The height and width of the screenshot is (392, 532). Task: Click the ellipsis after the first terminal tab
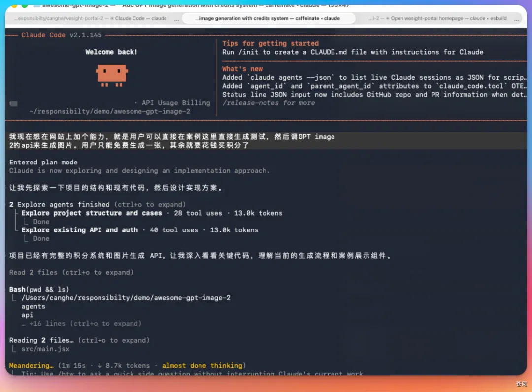[x=176, y=19]
